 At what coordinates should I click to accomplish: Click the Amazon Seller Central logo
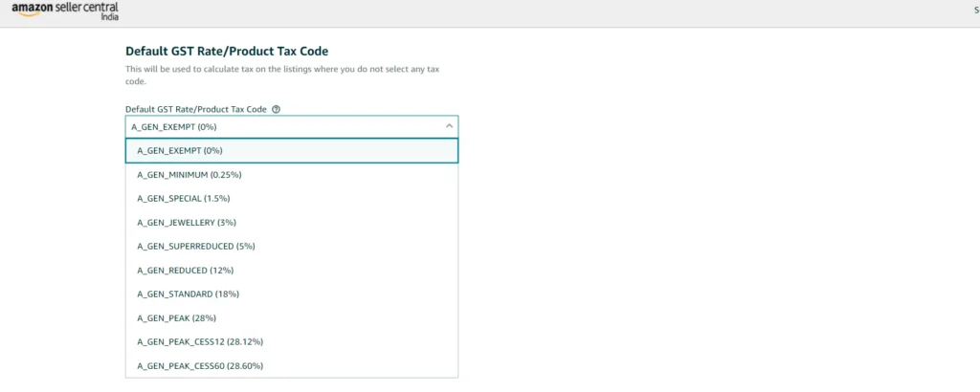[x=63, y=10]
